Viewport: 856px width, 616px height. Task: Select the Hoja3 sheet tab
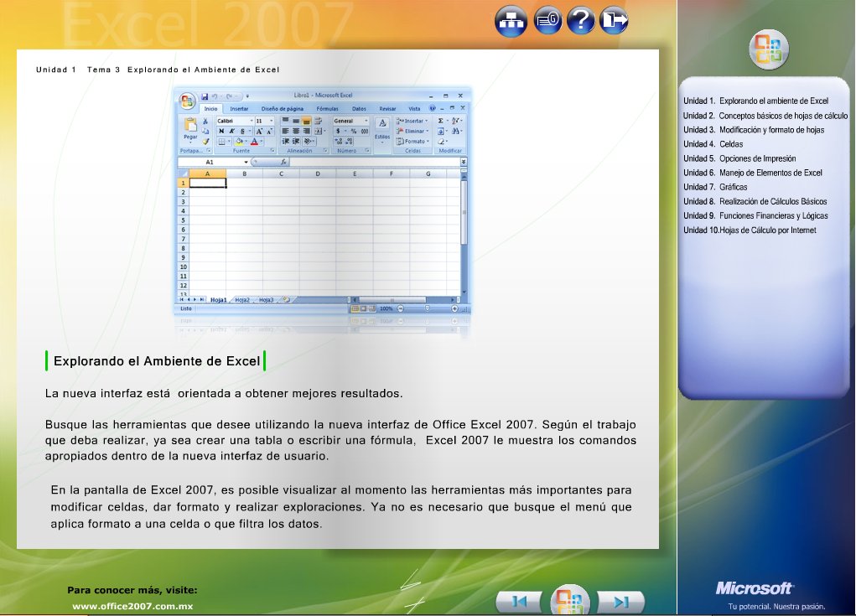pos(267,300)
